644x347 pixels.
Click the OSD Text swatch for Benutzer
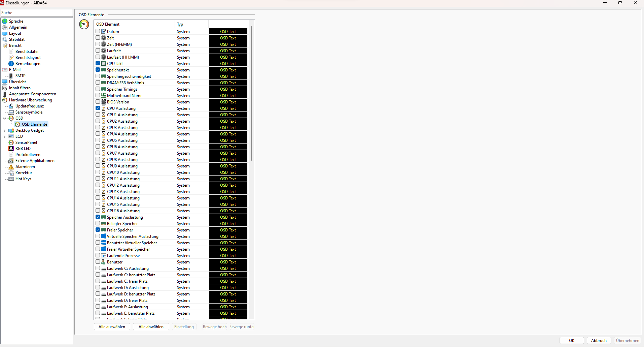(x=228, y=262)
